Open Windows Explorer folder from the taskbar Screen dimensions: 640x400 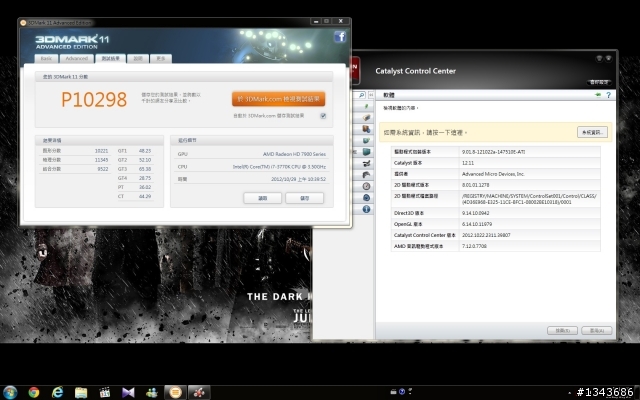coord(81,393)
